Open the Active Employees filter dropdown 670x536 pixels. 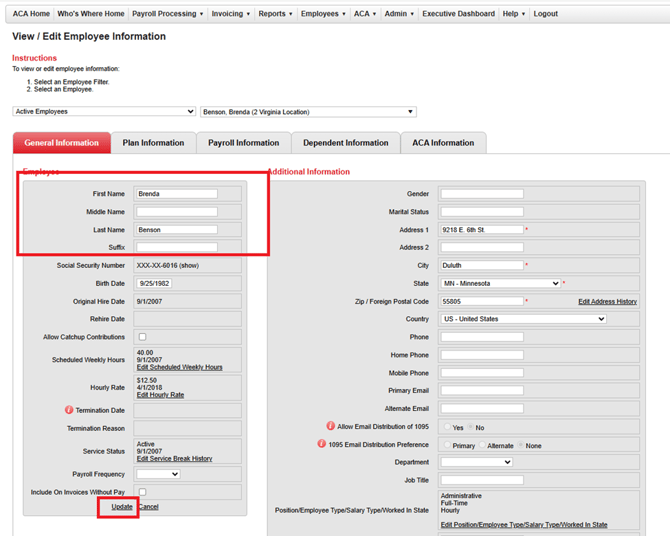tap(104, 112)
